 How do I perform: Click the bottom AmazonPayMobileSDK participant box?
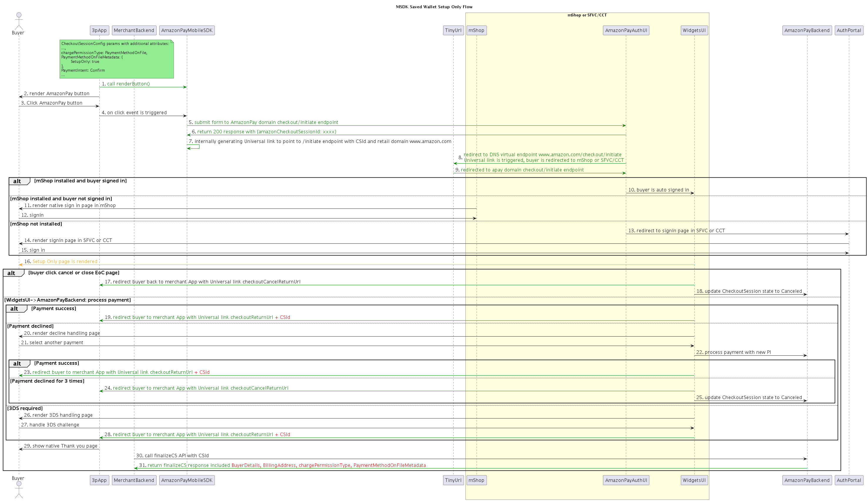point(187,480)
